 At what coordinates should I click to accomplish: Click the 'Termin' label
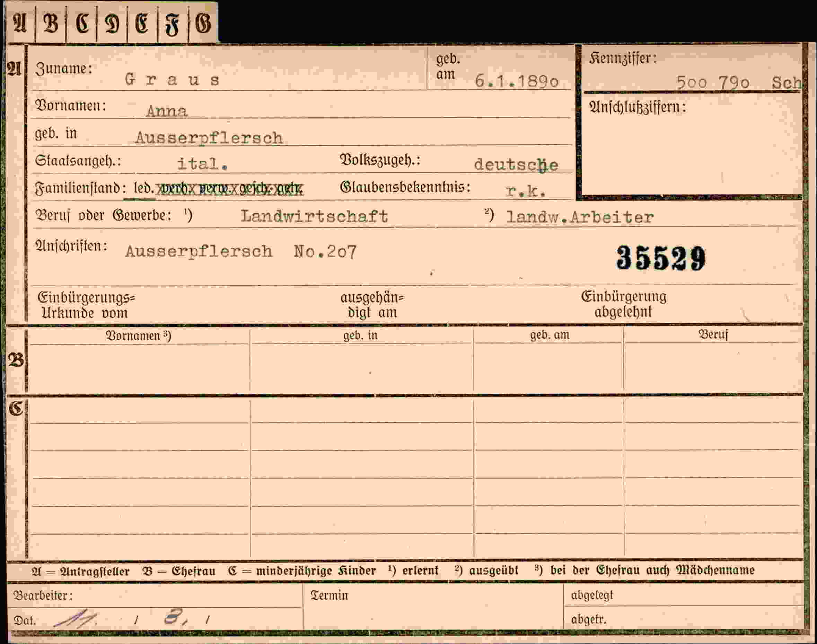pyautogui.click(x=329, y=596)
